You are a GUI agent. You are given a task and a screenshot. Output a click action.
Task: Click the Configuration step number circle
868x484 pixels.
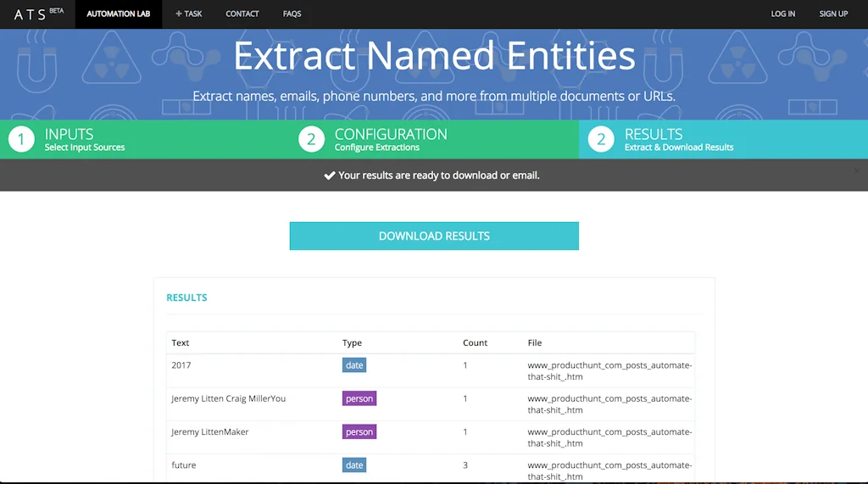(x=311, y=140)
